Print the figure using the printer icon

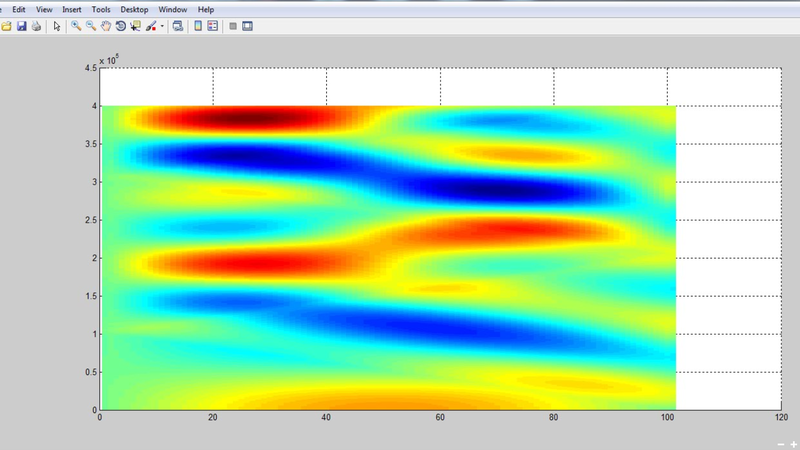coord(36,26)
